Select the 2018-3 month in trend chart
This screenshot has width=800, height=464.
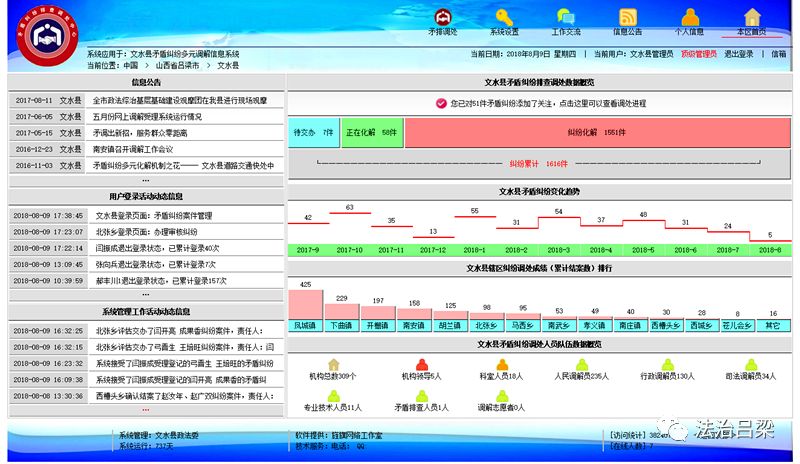[558, 249]
